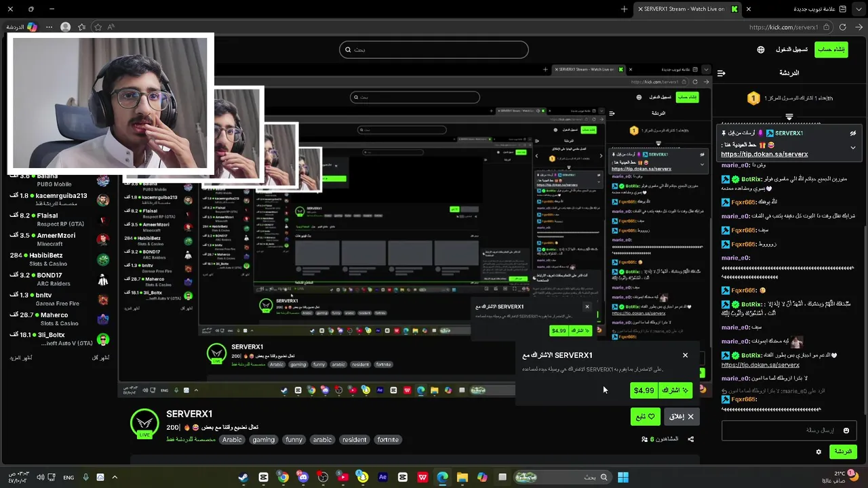This screenshot has height=488, width=868.
Task: Open F1aisal channel in sidebar
Action: tap(60, 220)
